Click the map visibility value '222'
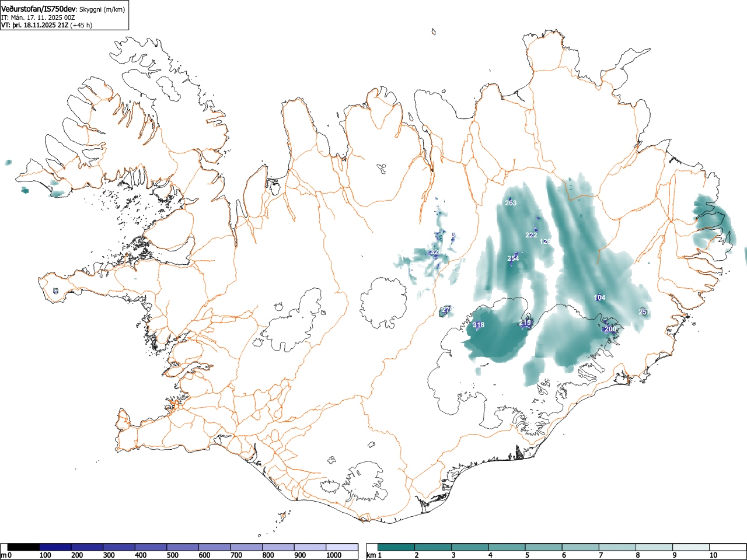Viewport: 747px width, 560px height. tap(531, 235)
